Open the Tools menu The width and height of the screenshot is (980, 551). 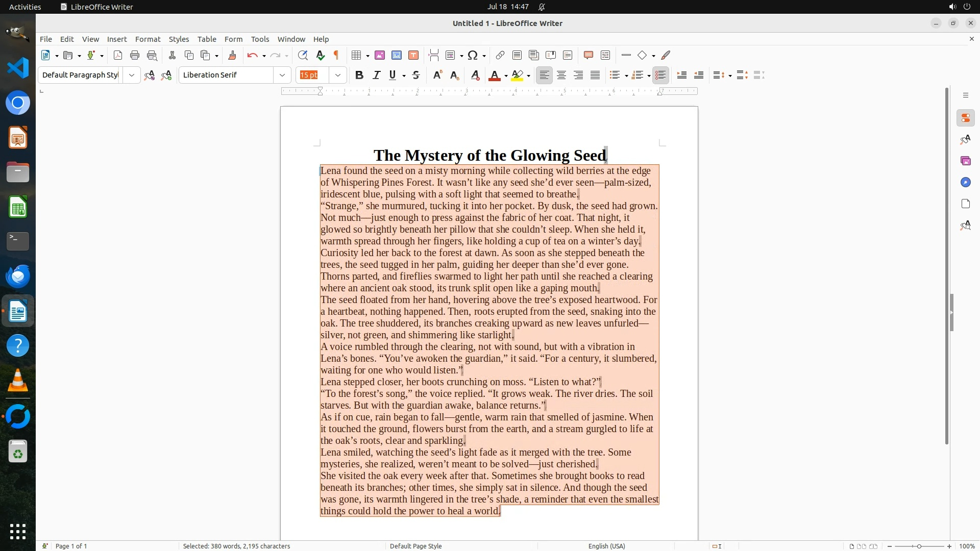pos(260,39)
